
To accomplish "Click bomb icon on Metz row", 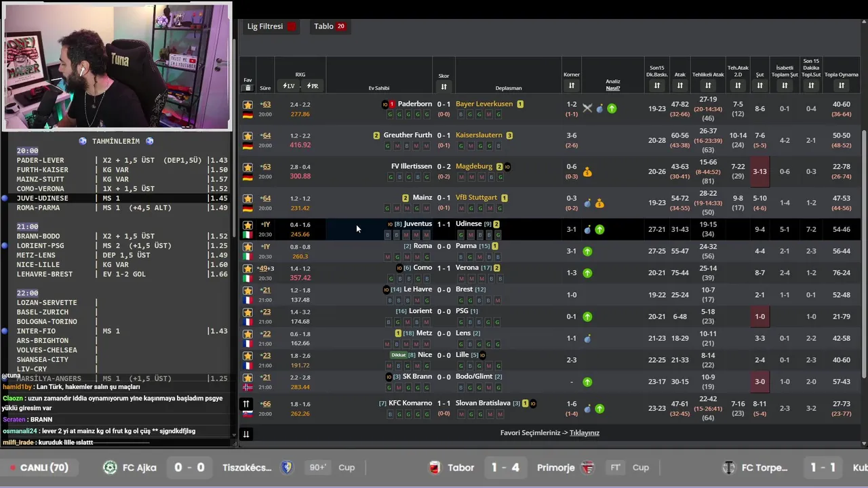I will pos(587,338).
